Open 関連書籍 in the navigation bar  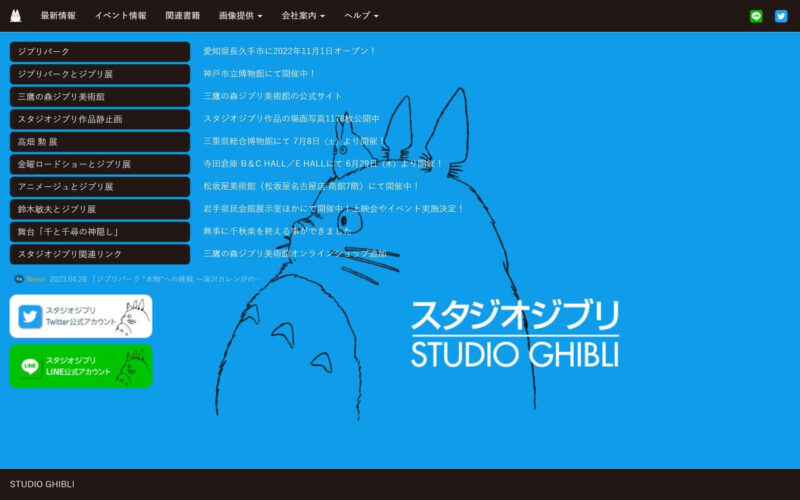[x=183, y=16]
